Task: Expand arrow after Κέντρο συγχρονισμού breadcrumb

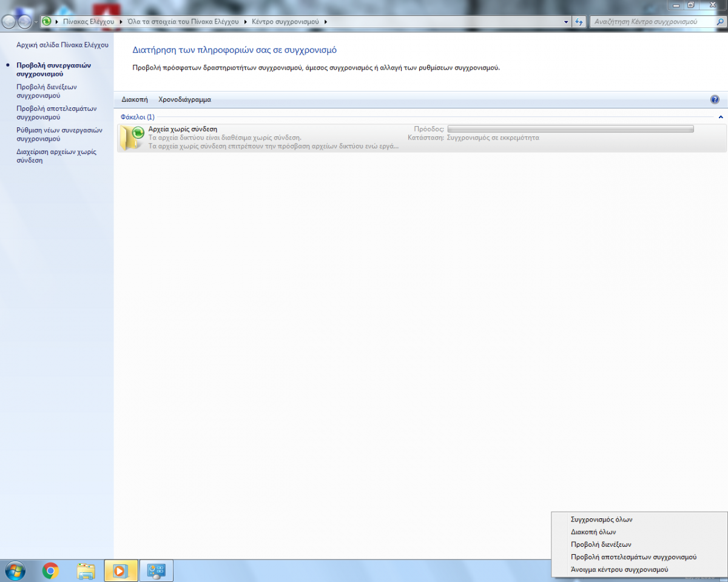Action: 326,21
